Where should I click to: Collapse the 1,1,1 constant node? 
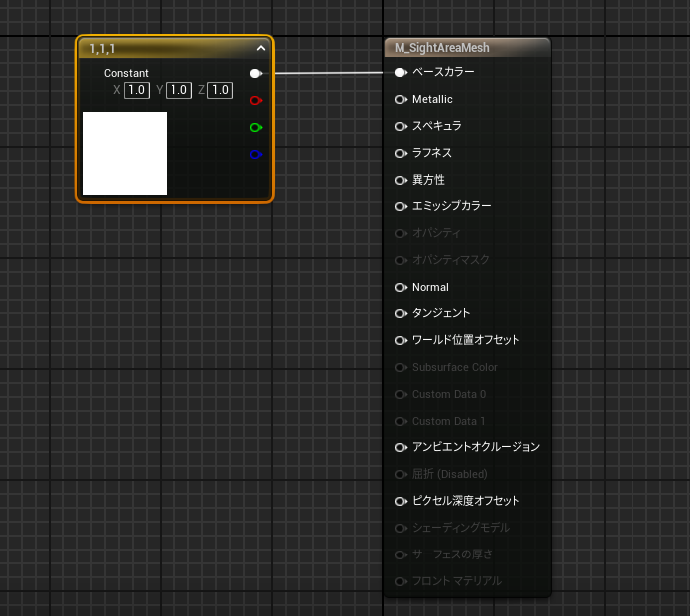pyautogui.click(x=261, y=48)
